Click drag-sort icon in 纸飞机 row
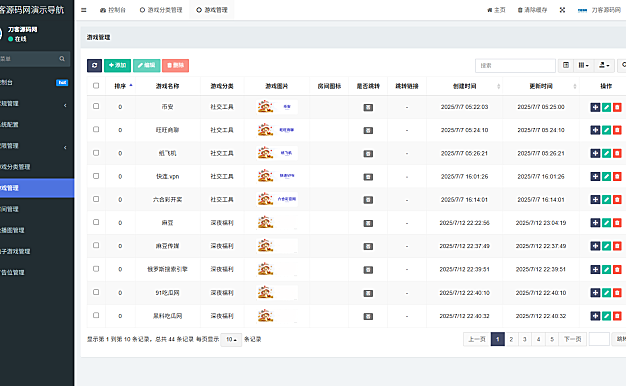 pyautogui.click(x=595, y=153)
